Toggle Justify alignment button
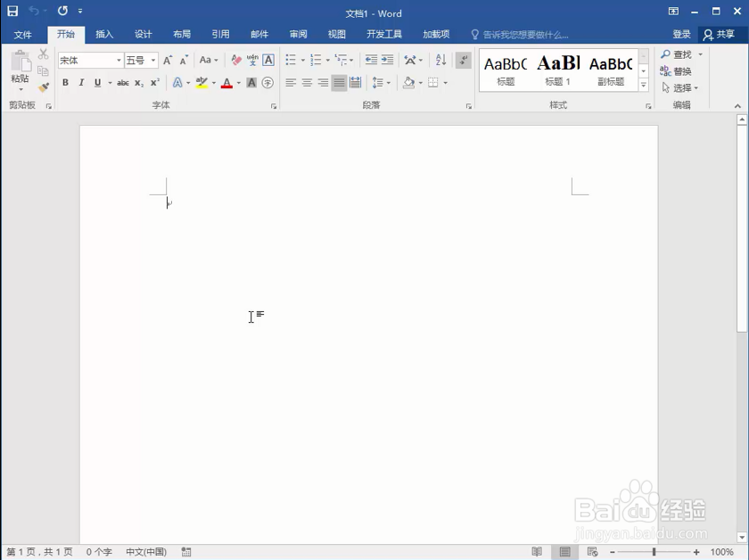The height and width of the screenshot is (560, 749). click(x=339, y=83)
